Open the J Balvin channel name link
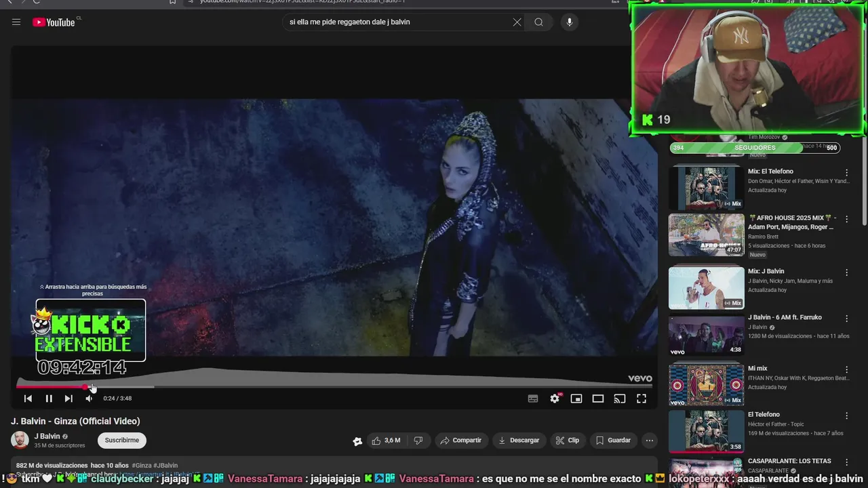Image resolution: width=868 pixels, height=488 pixels. (x=47, y=436)
